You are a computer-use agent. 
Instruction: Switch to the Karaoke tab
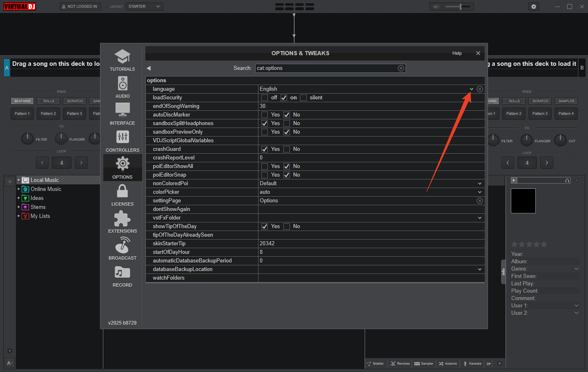point(472,363)
